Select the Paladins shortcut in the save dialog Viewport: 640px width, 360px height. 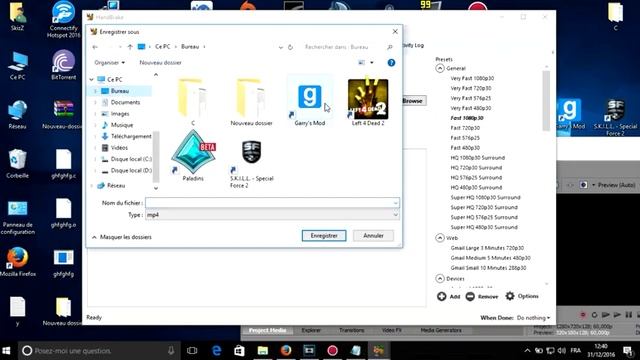pos(193,156)
